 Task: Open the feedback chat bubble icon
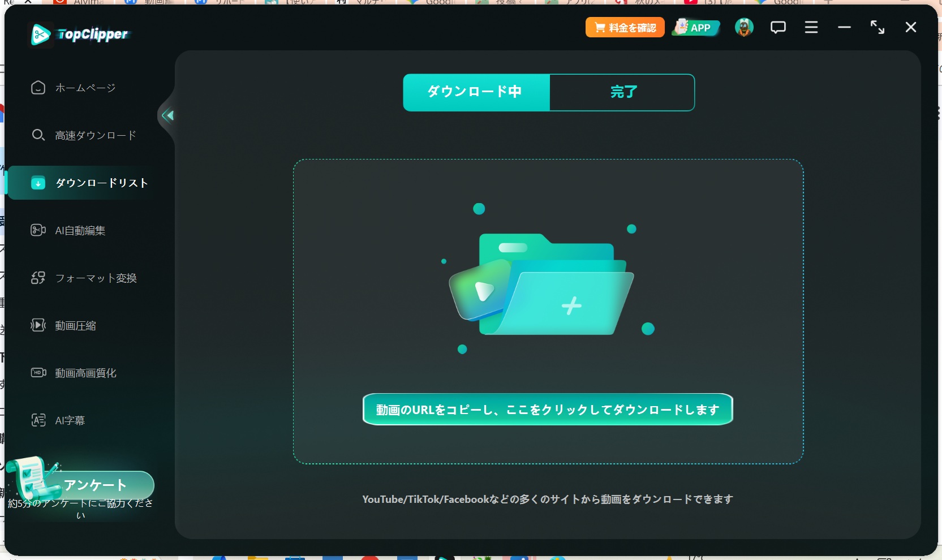(x=778, y=27)
